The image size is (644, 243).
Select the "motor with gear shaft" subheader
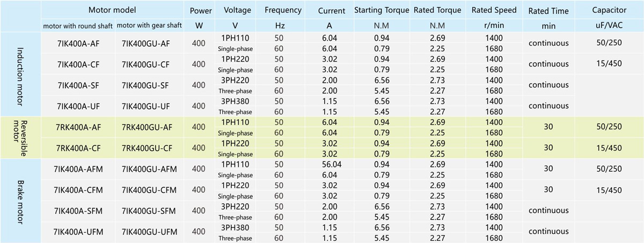tap(147, 26)
